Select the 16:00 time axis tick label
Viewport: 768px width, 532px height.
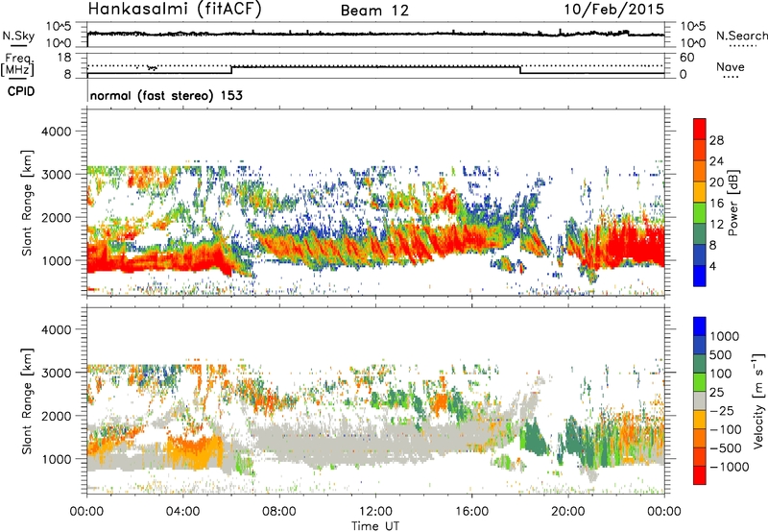pyautogui.click(x=471, y=512)
